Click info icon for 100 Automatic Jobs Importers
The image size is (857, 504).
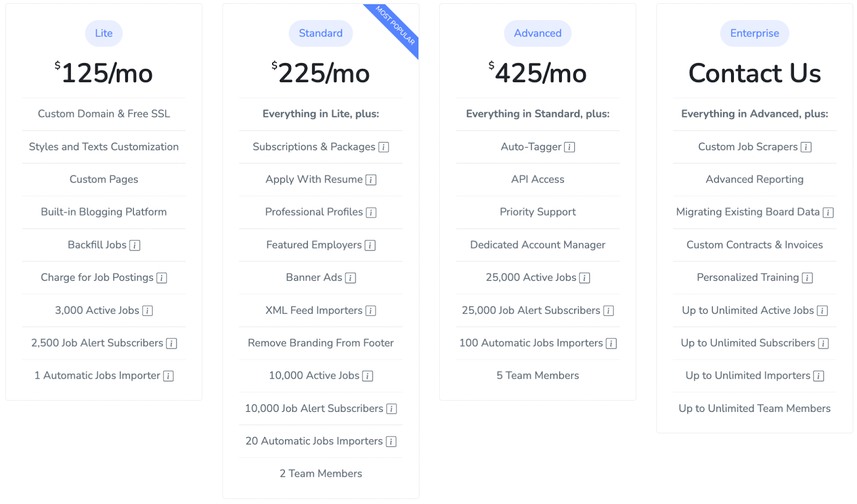coord(611,343)
